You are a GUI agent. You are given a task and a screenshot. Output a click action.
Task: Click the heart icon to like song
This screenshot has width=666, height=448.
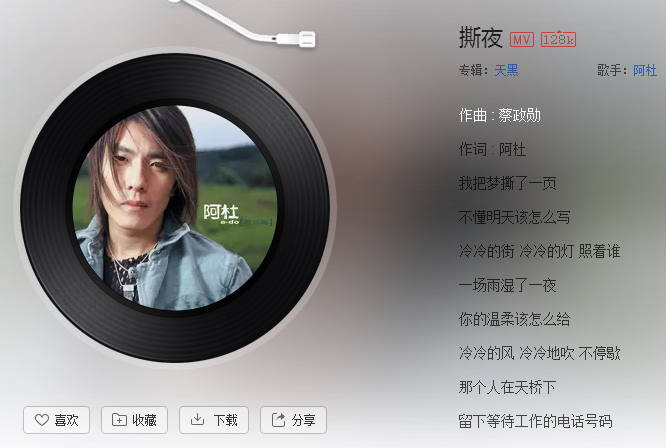point(42,420)
